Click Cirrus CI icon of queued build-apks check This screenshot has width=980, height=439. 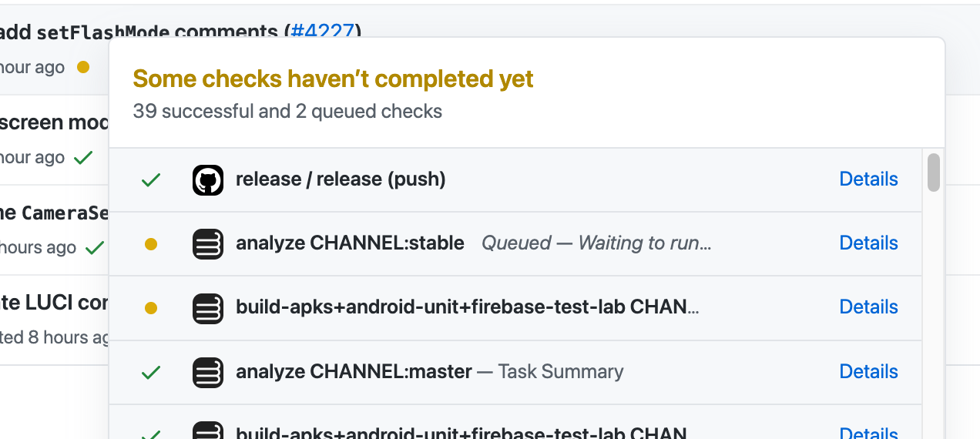(207, 307)
